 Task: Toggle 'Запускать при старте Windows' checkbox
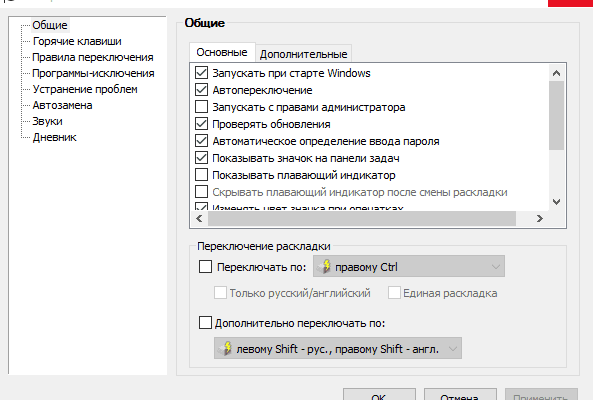(x=201, y=73)
